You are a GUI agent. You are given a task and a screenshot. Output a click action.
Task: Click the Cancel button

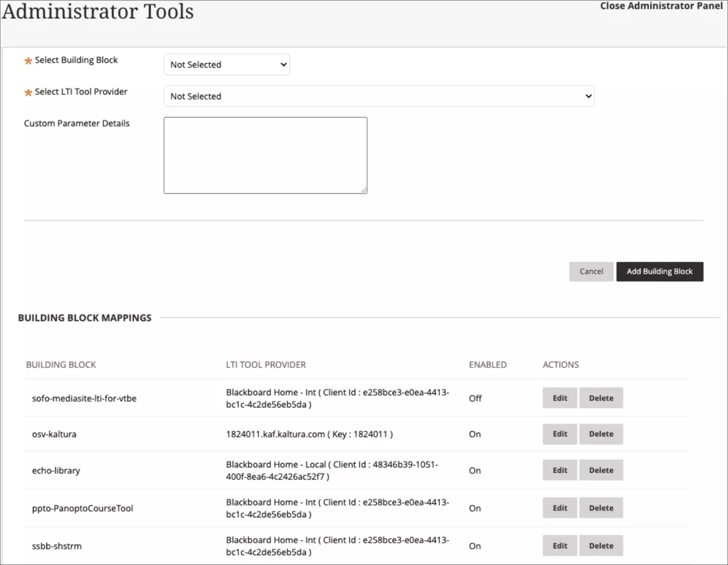pyautogui.click(x=591, y=271)
